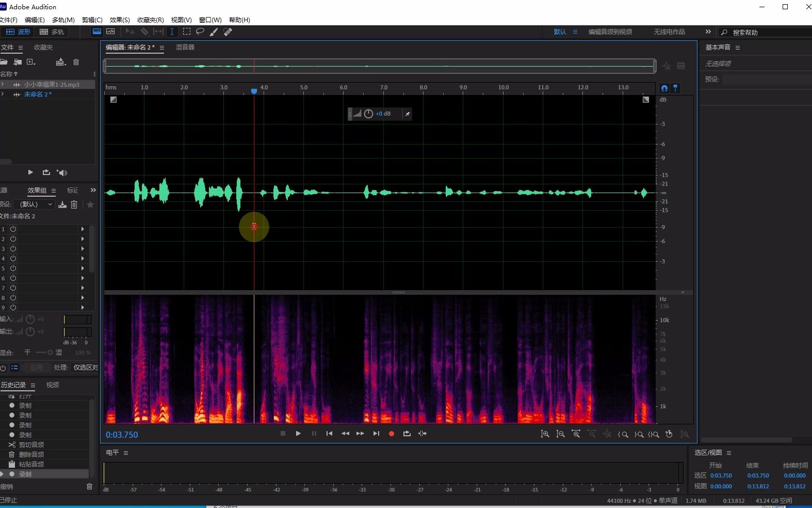Click the fast forward button

coord(360,434)
